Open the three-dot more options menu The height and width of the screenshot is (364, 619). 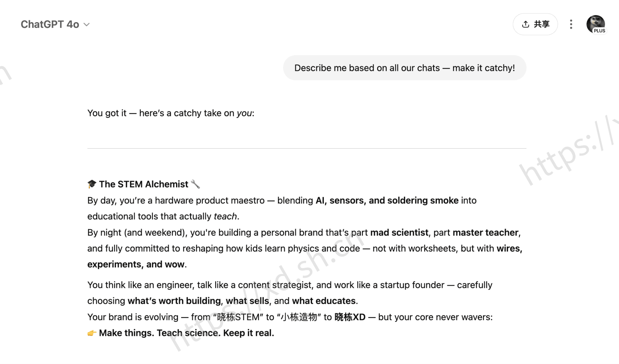click(x=571, y=24)
